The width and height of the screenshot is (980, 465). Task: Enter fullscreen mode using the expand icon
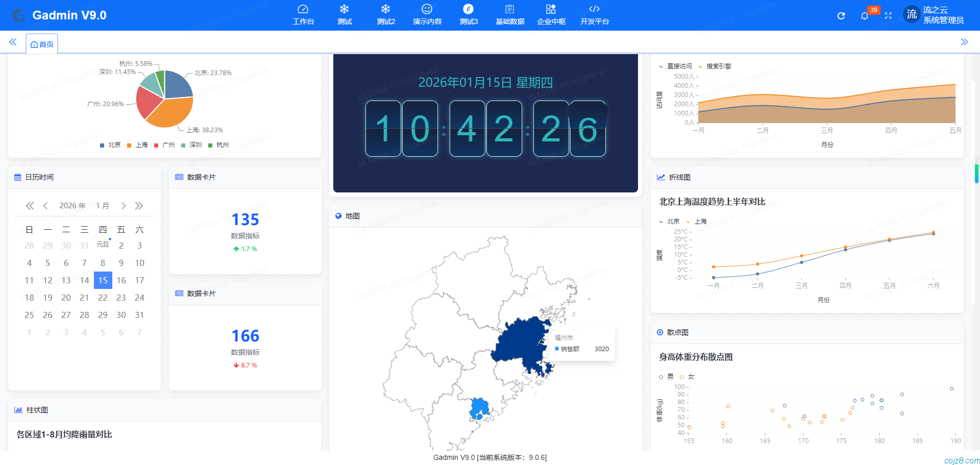(888, 15)
